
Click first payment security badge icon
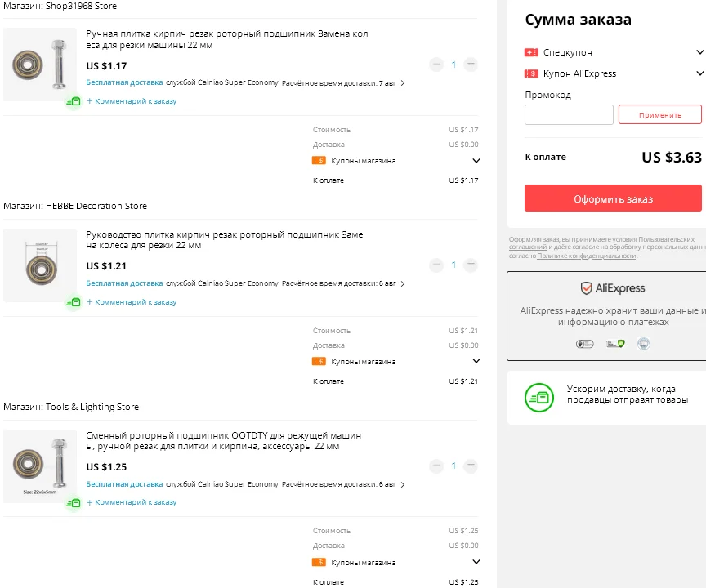[x=585, y=344]
